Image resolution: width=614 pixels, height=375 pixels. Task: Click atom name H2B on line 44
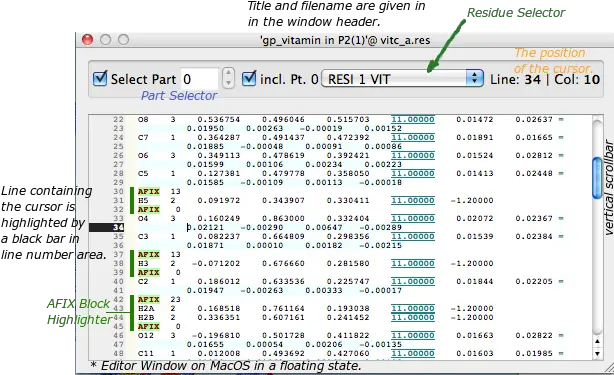146,317
